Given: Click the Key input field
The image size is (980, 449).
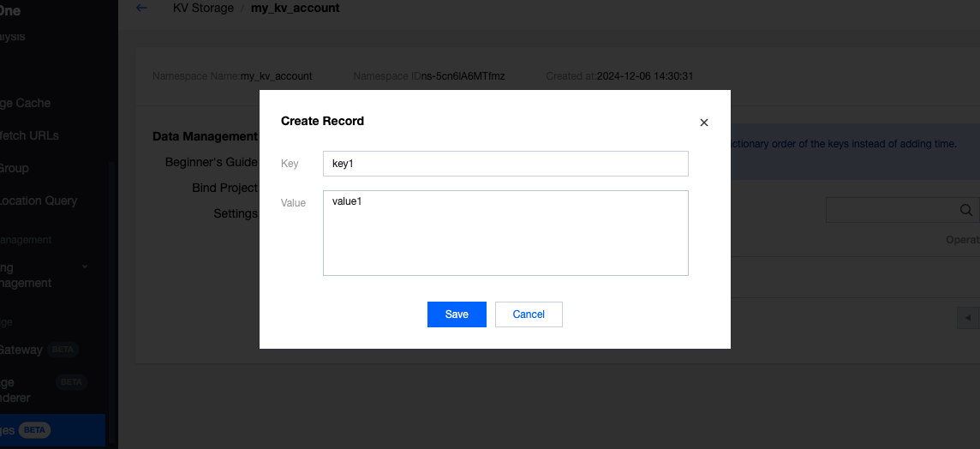Looking at the screenshot, I should 505,164.
